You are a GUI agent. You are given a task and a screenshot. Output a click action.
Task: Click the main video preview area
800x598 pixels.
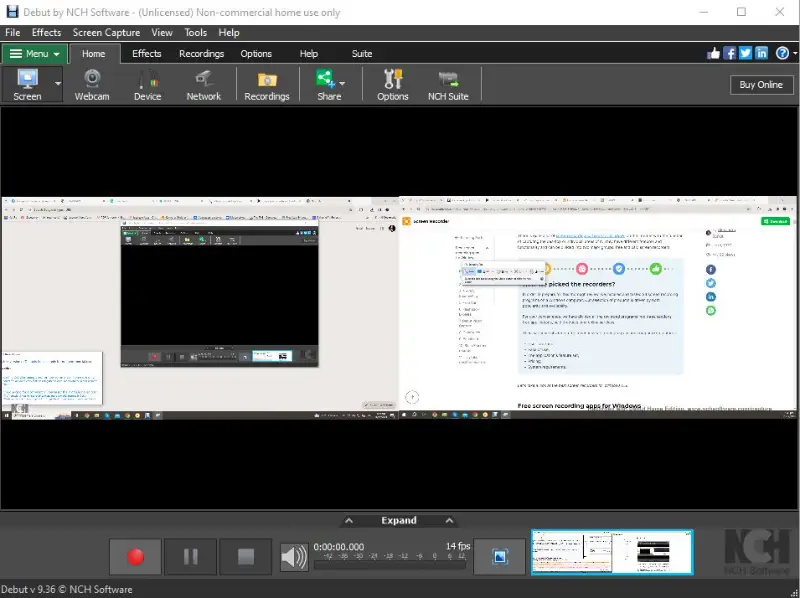click(x=399, y=308)
